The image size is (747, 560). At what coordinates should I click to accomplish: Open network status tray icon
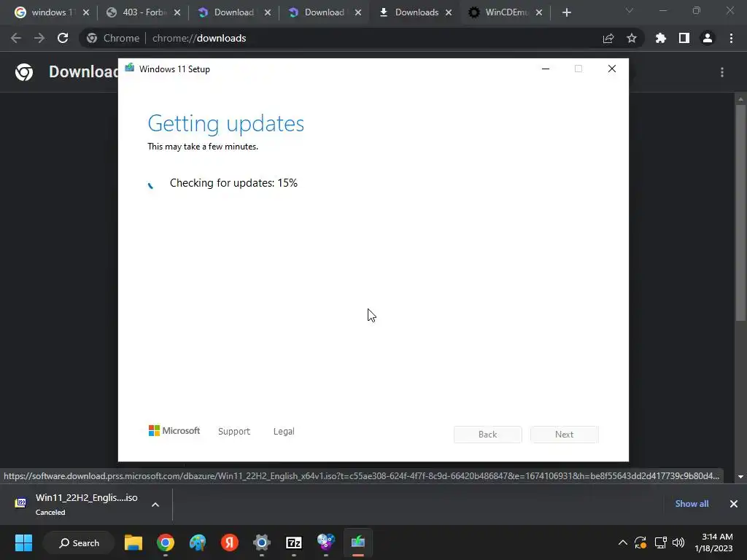point(660,542)
